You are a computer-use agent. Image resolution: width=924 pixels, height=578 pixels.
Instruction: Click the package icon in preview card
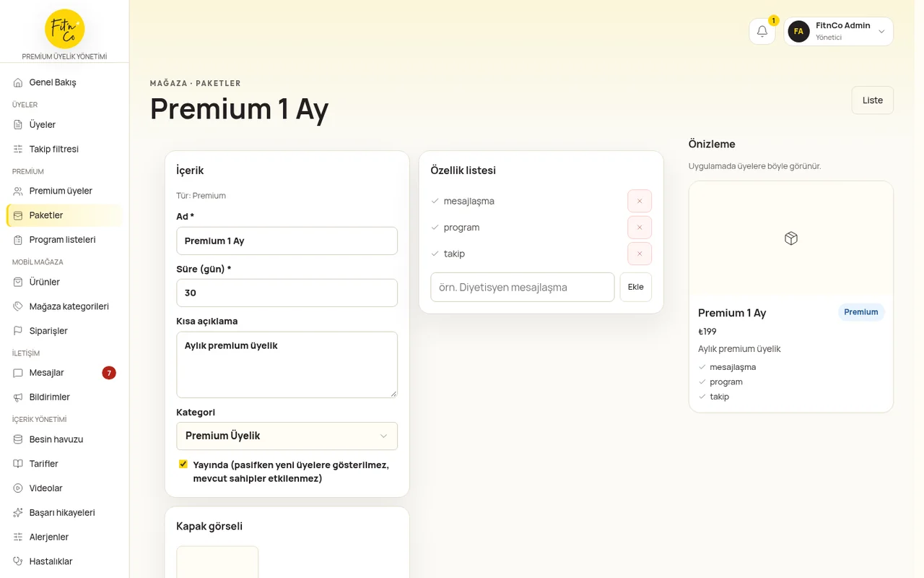791,238
